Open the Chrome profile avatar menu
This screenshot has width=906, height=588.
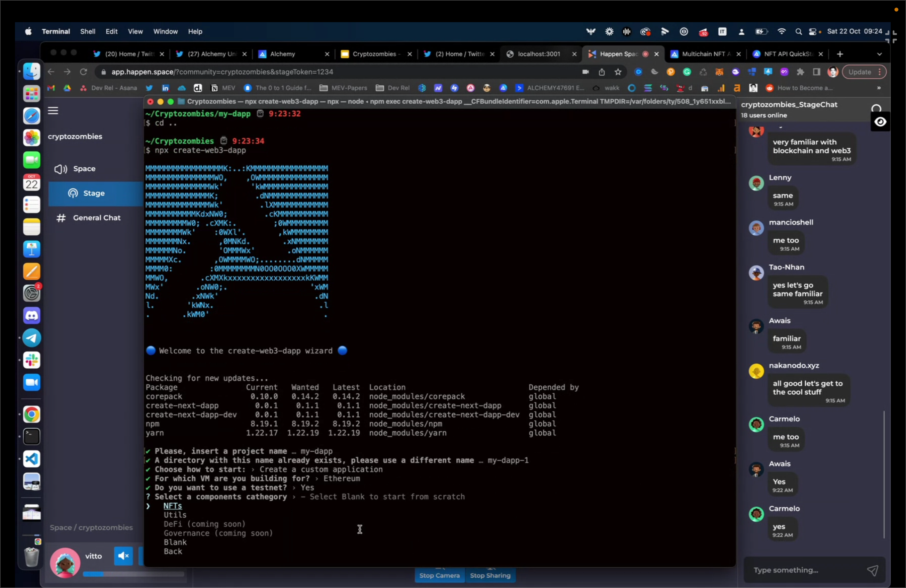[833, 72]
